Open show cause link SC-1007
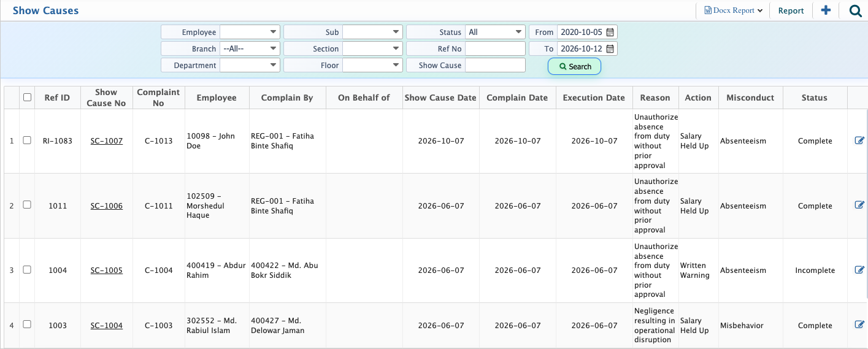This screenshot has height=349, width=868. (x=106, y=141)
